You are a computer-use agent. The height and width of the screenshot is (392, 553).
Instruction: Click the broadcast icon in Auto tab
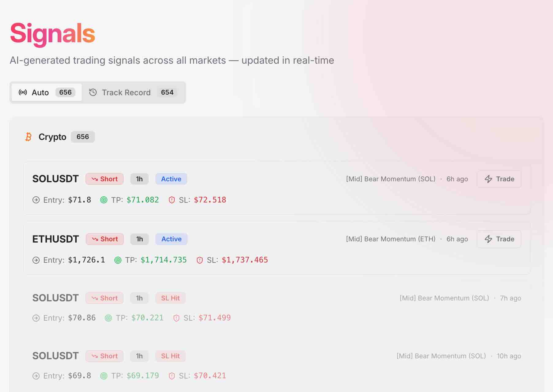[23, 92]
